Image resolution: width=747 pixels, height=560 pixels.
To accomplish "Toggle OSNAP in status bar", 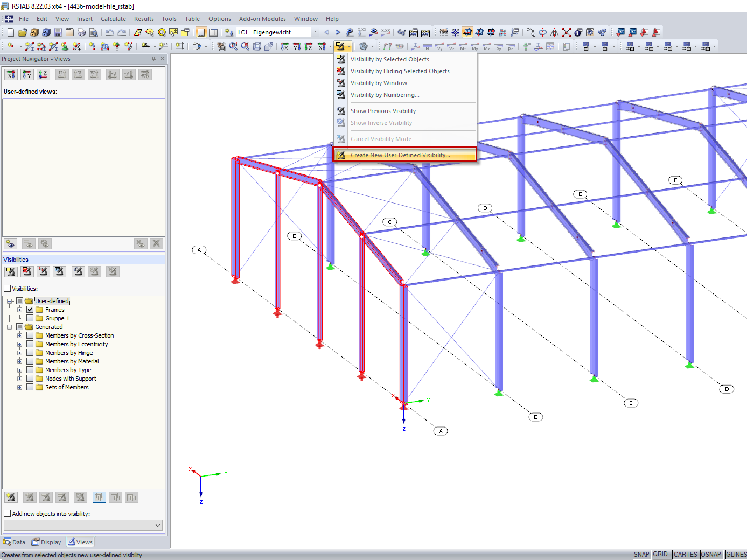I will coord(711,555).
